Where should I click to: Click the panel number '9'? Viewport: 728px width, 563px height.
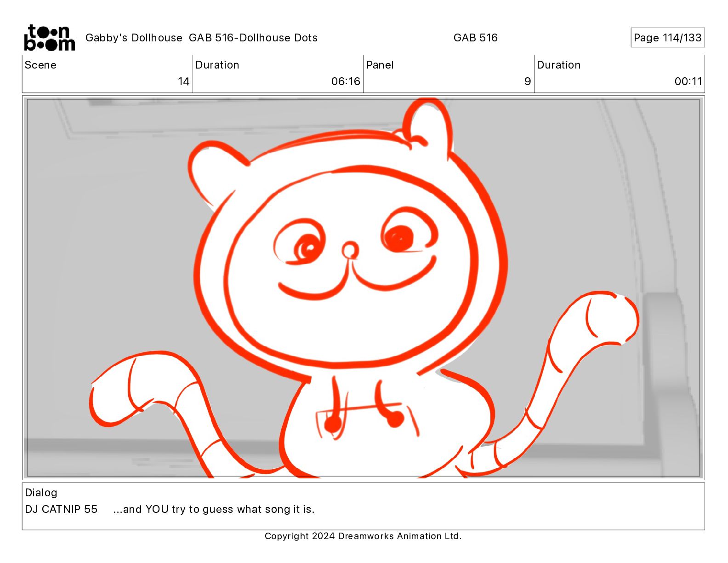tap(528, 81)
